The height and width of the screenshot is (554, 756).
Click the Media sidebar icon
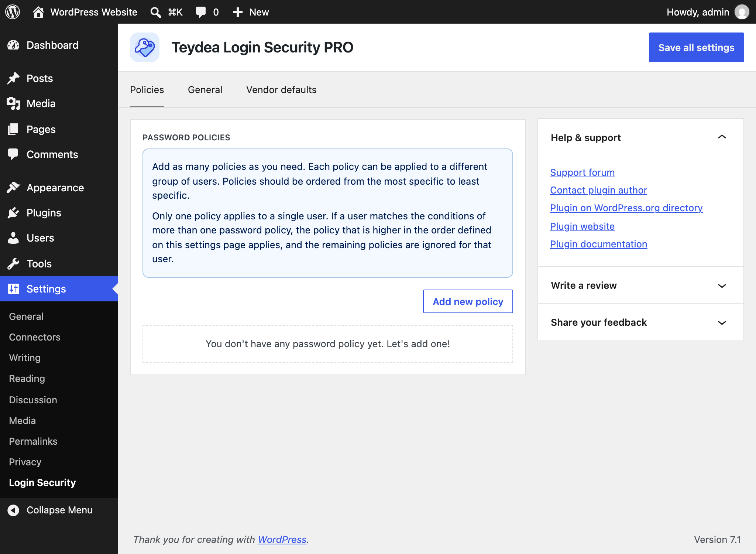coord(13,103)
